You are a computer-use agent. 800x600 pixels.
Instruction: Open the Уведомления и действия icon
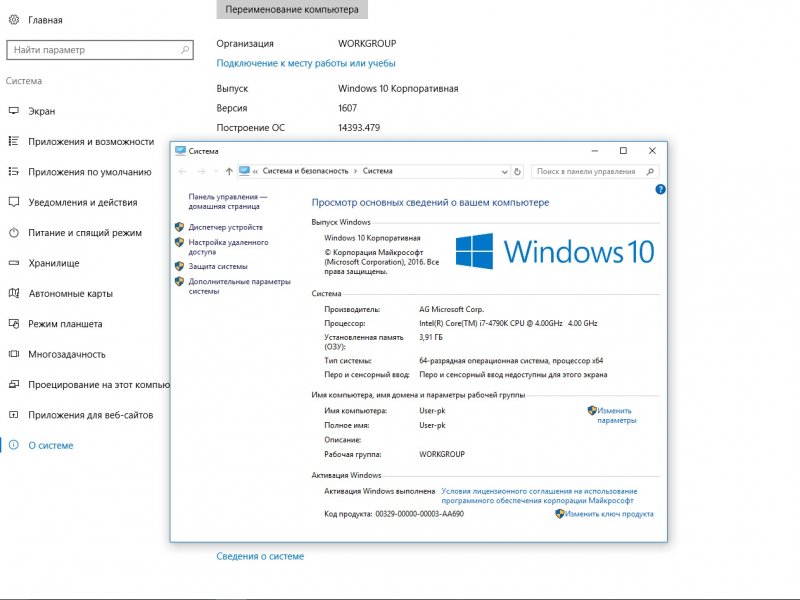(14, 202)
